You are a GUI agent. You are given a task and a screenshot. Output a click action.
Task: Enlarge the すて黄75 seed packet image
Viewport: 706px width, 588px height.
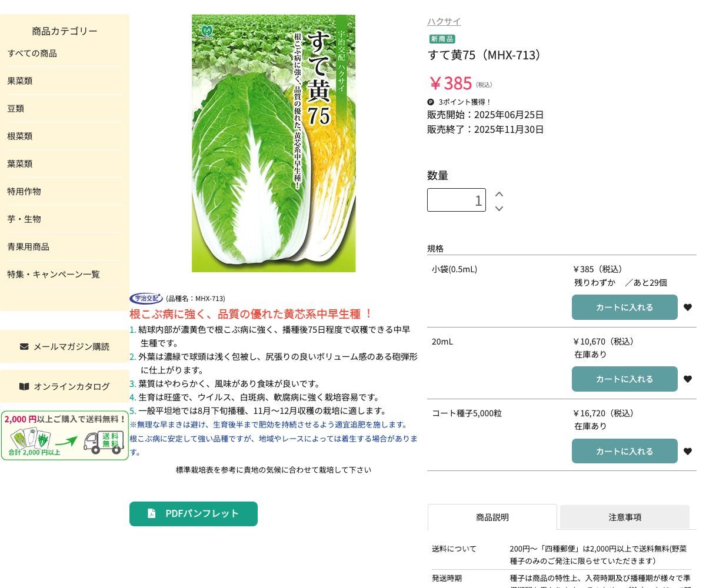pos(274,143)
